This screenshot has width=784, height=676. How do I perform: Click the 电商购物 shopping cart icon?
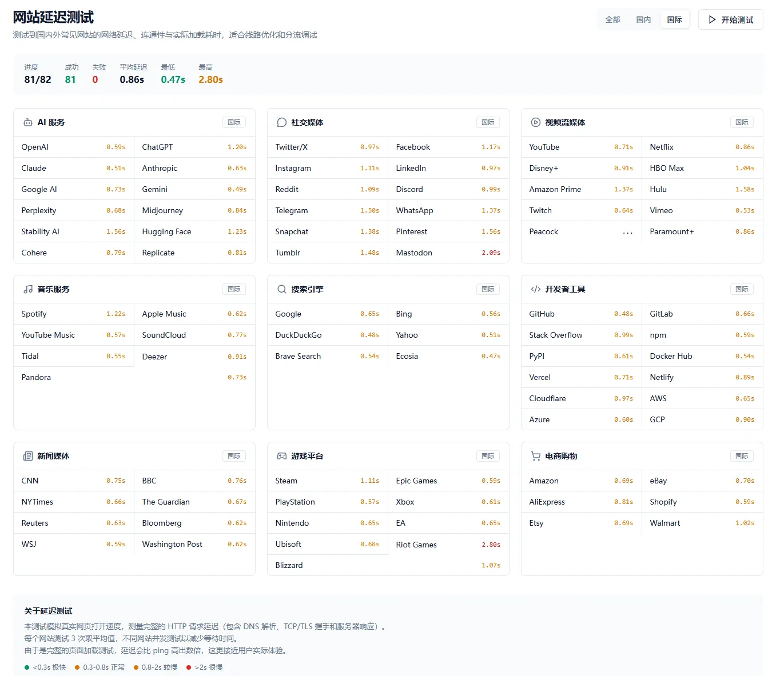point(536,456)
